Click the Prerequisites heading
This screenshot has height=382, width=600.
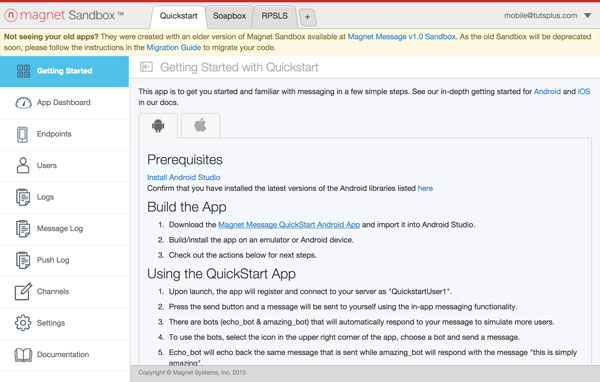point(185,160)
